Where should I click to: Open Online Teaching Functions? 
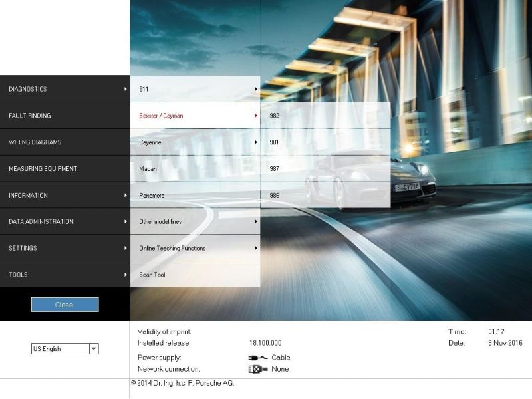tap(195, 247)
